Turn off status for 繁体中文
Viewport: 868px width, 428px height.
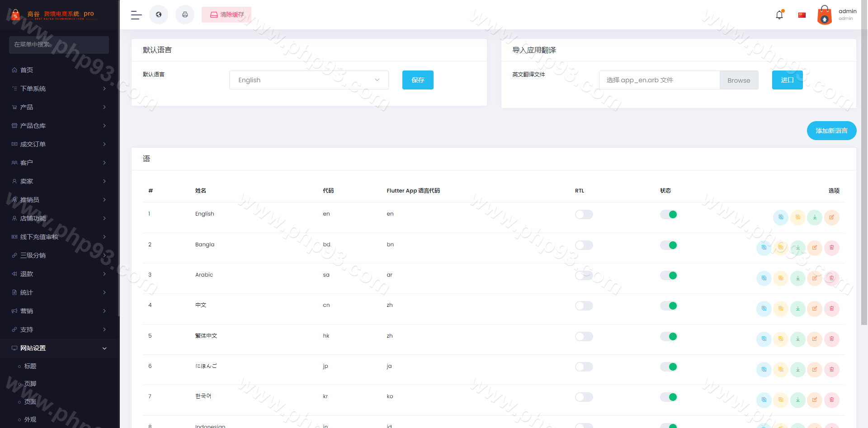point(669,337)
